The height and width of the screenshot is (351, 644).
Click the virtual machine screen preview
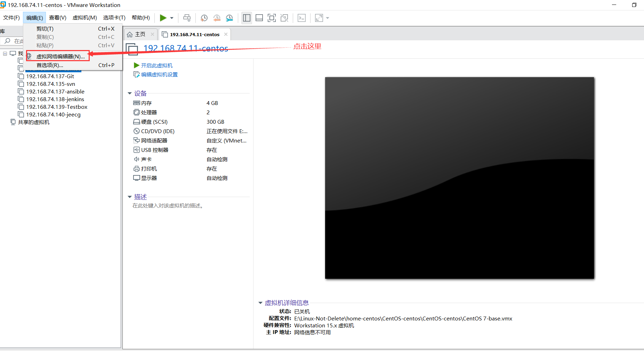click(x=459, y=178)
